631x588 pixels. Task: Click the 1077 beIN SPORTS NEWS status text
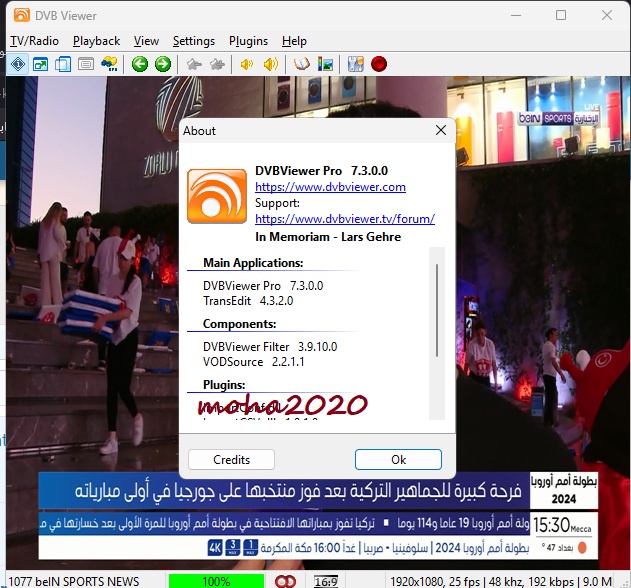click(74, 582)
